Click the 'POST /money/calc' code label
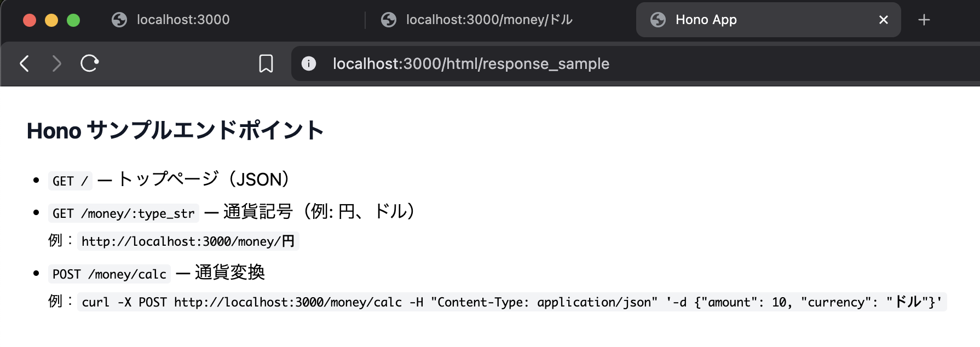The height and width of the screenshot is (347, 980). tap(109, 274)
